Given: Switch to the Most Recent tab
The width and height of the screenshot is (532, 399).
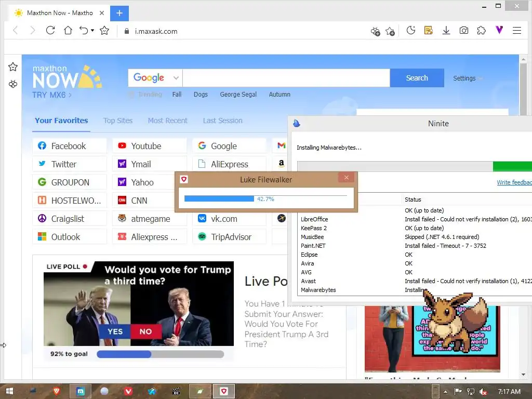Looking at the screenshot, I should pos(168,121).
